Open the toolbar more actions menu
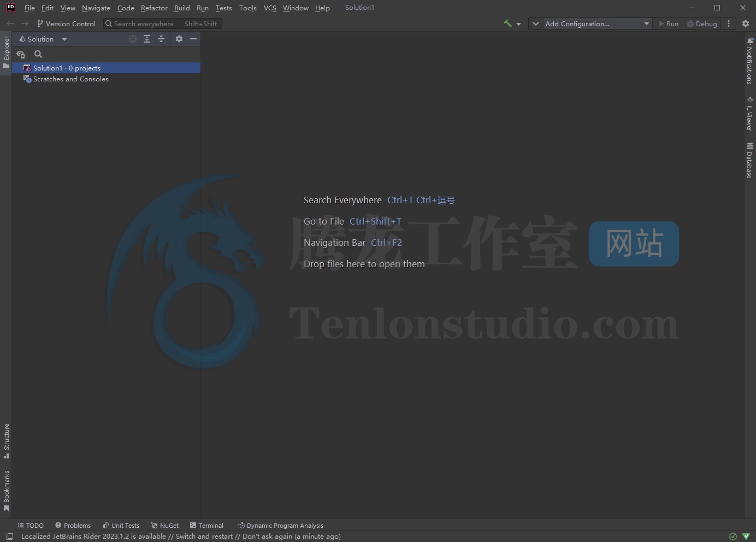 coord(729,23)
